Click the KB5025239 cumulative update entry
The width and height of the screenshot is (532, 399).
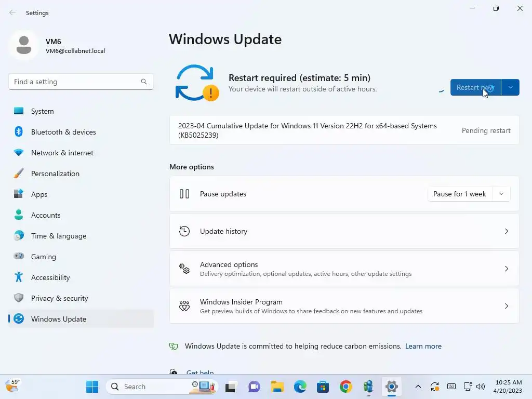click(344, 130)
